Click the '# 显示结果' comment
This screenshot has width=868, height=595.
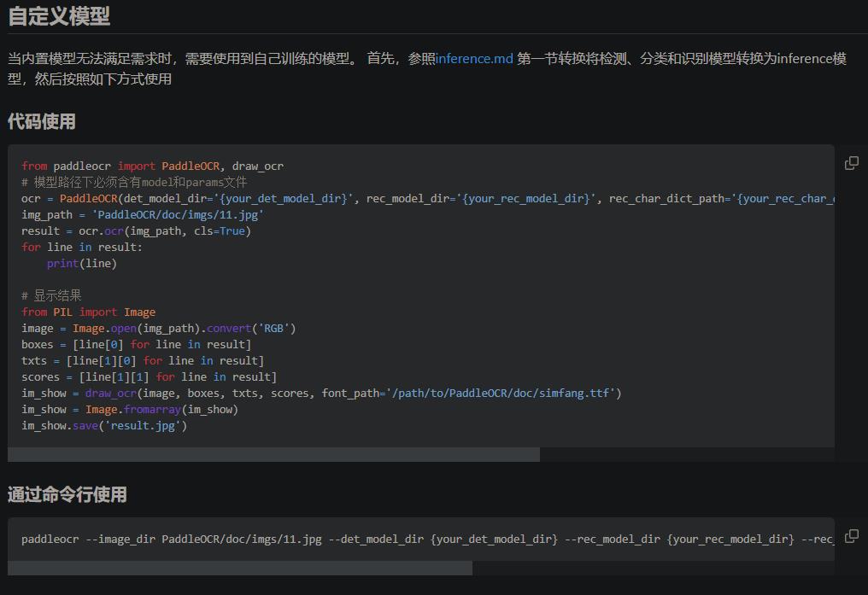(51, 296)
